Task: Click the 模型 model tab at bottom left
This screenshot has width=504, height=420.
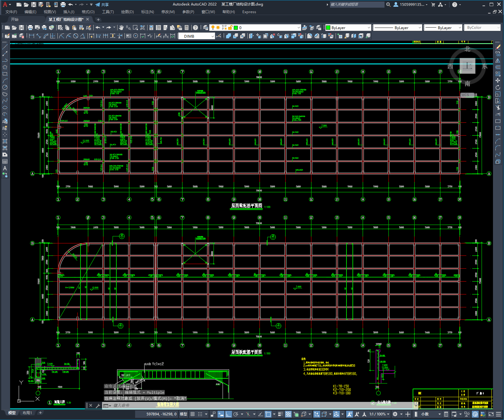Action: point(12,413)
